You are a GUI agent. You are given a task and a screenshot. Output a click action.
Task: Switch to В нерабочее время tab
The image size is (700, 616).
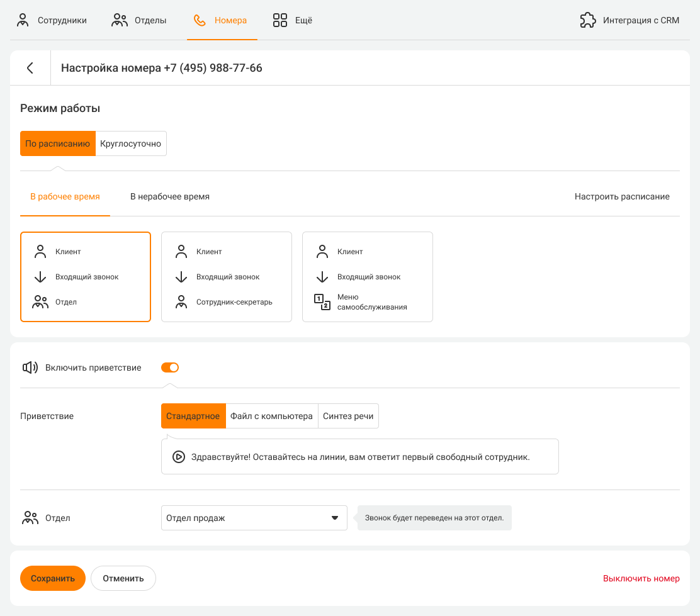170,196
